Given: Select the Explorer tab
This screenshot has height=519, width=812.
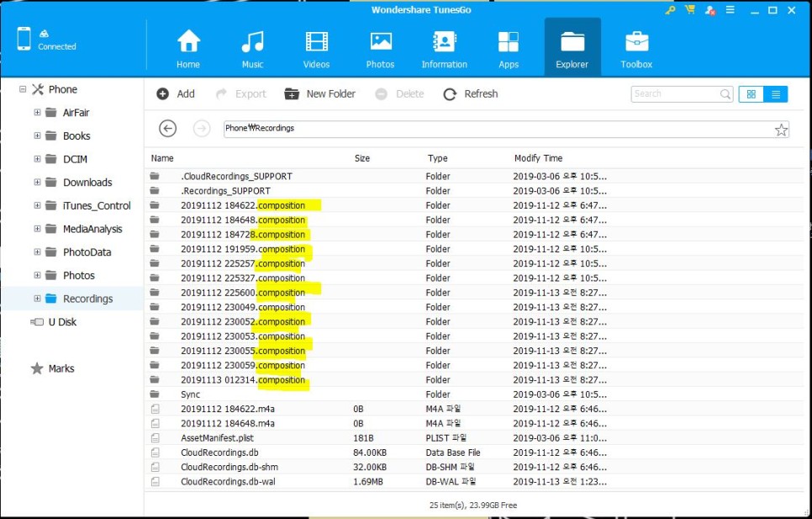Looking at the screenshot, I should (572, 48).
